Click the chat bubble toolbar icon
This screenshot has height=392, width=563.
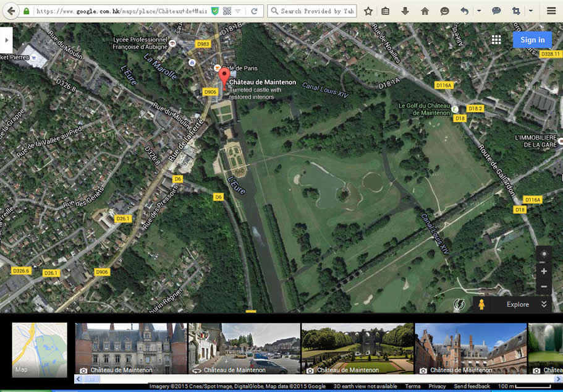(x=496, y=11)
